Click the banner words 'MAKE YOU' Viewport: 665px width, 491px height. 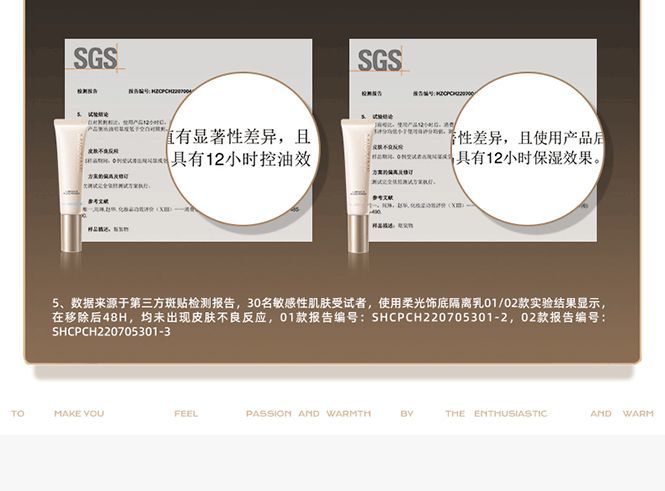(79, 413)
